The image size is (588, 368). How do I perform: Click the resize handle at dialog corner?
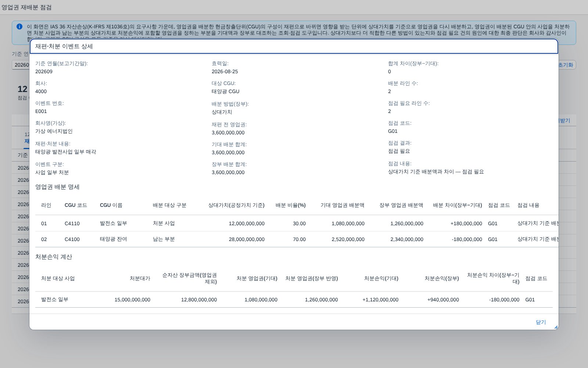pos(556,327)
